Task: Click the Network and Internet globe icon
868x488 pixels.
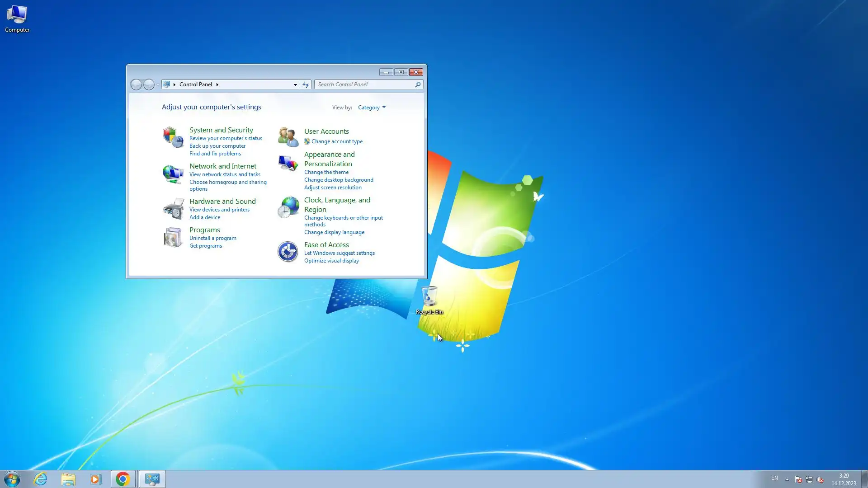Action: (173, 174)
